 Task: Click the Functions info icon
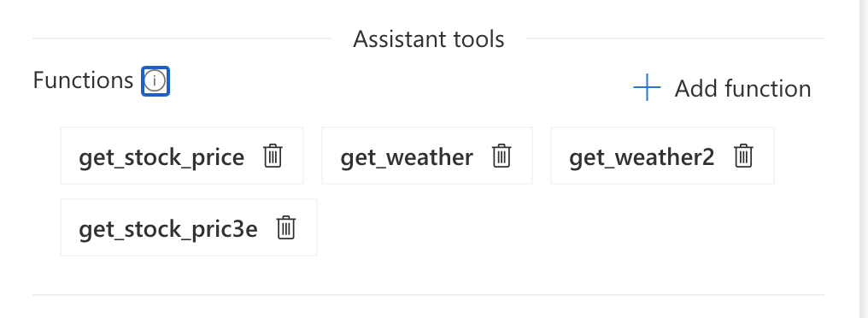pyautogui.click(x=155, y=81)
